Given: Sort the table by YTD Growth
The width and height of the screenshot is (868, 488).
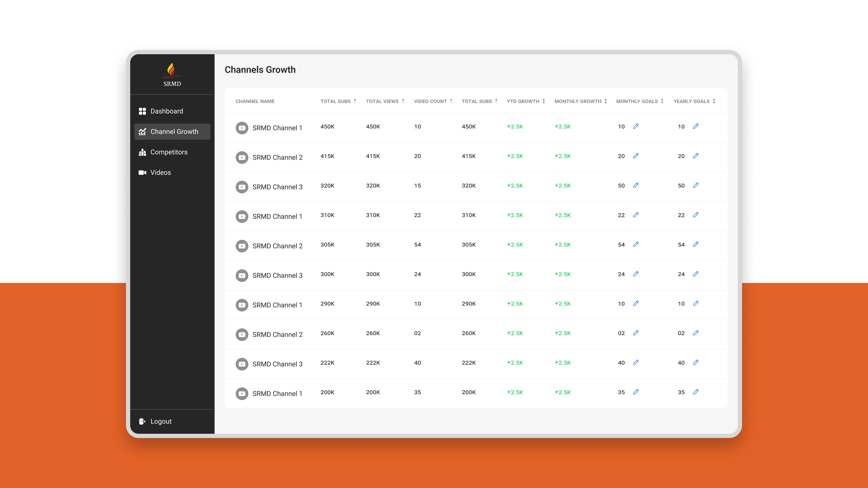Looking at the screenshot, I should point(544,101).
